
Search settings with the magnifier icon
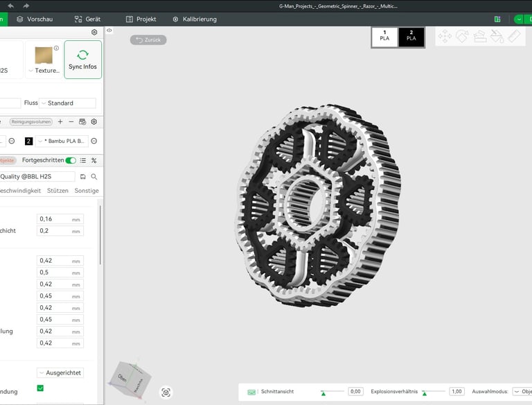94,176
